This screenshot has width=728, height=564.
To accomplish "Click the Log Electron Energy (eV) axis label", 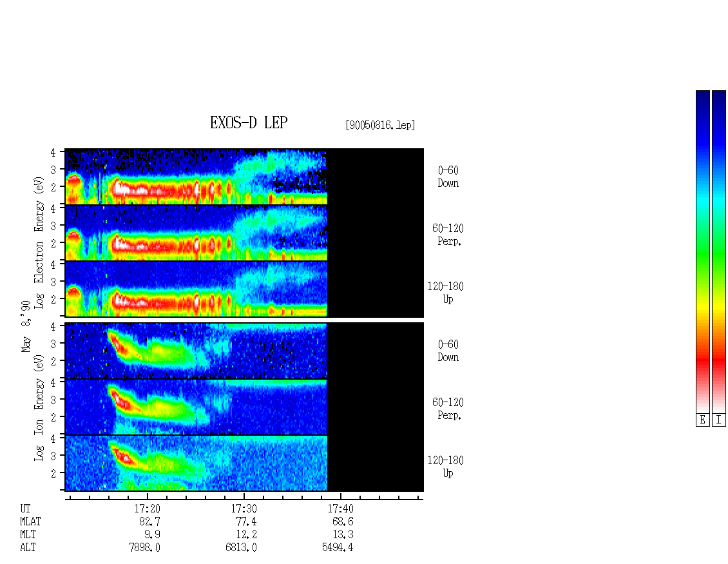I will [39, 242].
